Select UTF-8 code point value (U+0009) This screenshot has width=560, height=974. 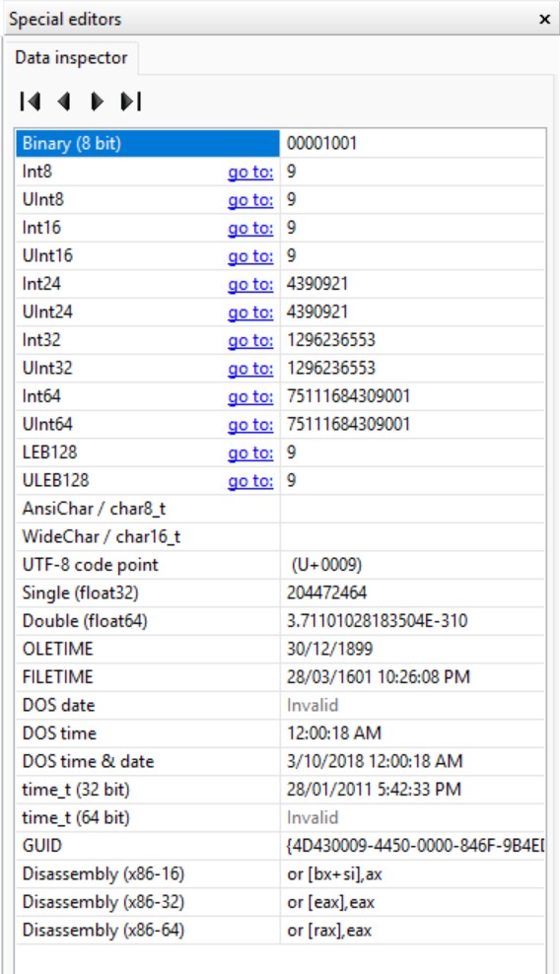326,565
